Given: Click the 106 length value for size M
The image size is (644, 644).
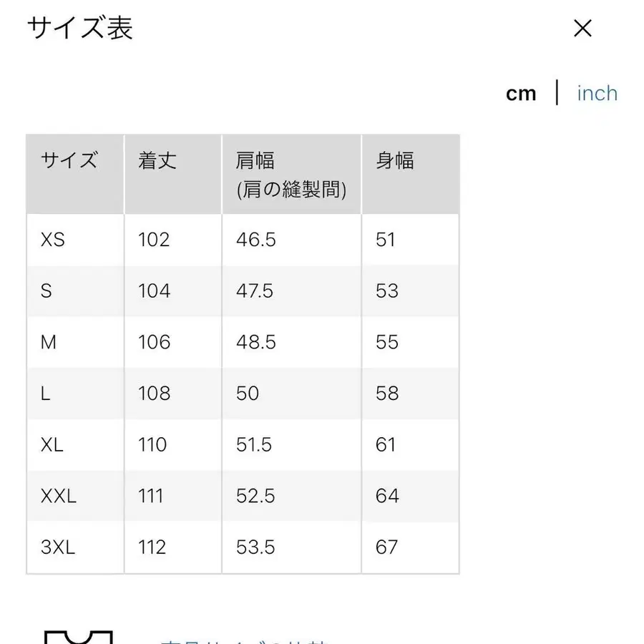Looking at the screenshot, I should (153, 342).
